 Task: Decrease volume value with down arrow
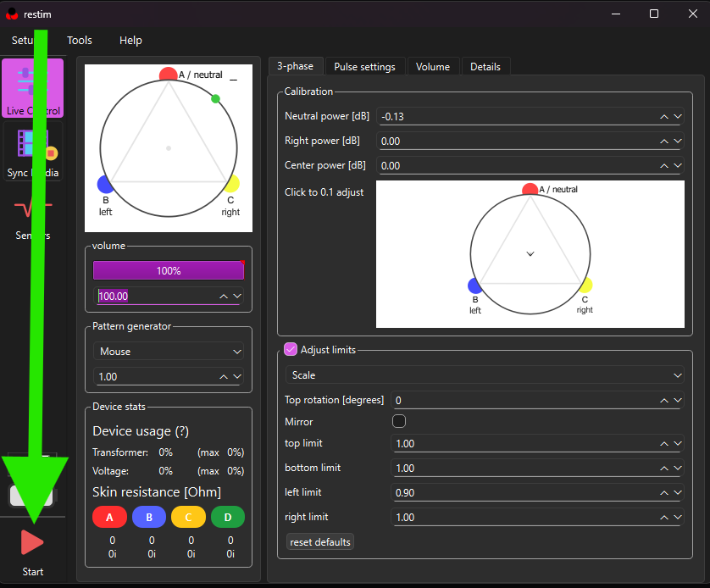coord(237,296)
